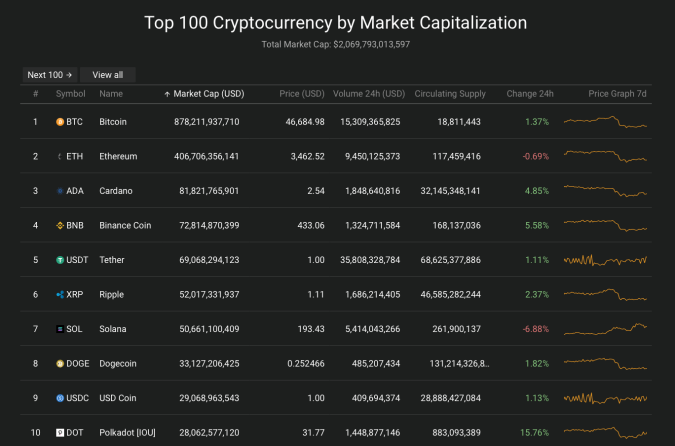675x446 pixels.
Task: Sort by Market Cap (USD) column
Action: click(x=209, y=94)
